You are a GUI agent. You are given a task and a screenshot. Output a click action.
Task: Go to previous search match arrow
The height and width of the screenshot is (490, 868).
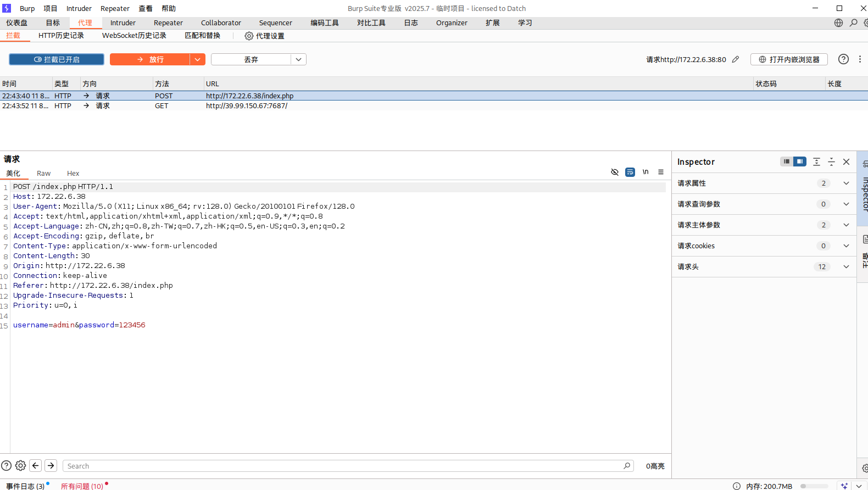click(x=36, y=465)
